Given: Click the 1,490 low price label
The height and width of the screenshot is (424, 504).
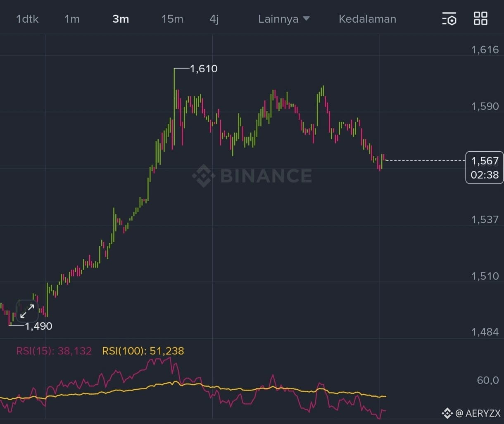Looking at the screenshot, I should pos(38,326).
